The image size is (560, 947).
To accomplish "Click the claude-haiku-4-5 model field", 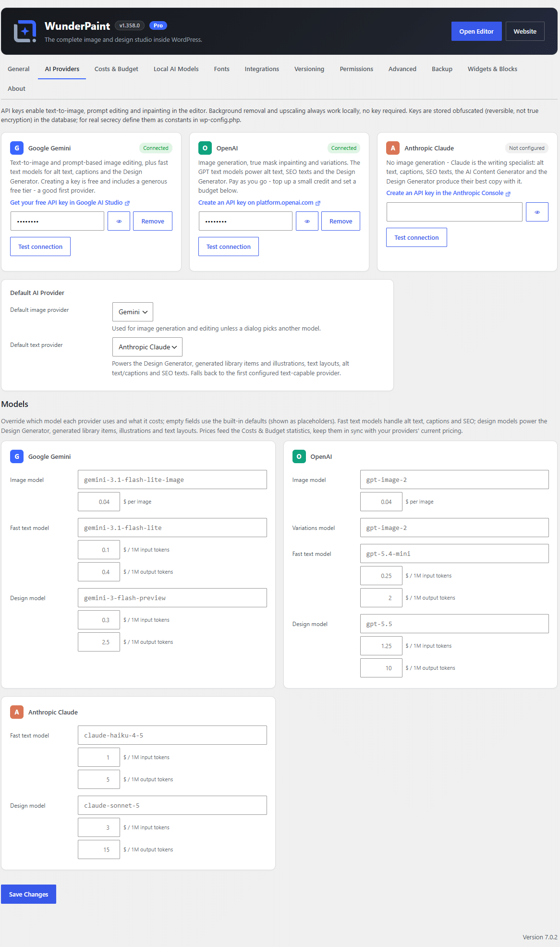I will (x=172, y=735).
